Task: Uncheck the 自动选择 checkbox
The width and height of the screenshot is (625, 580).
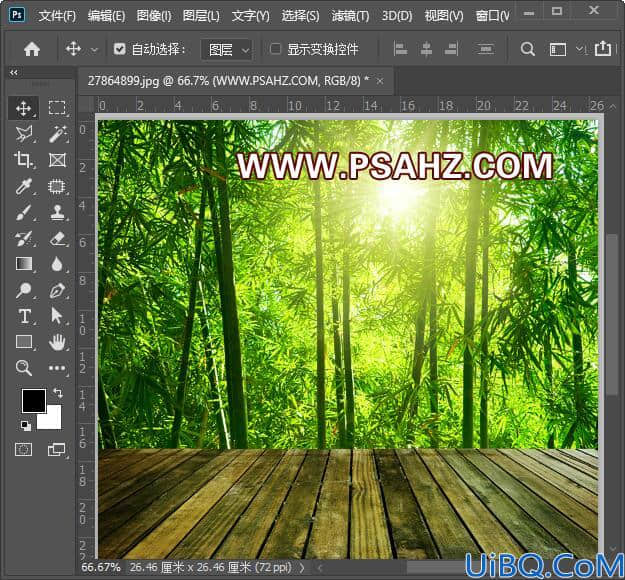Action: click(119, 49)
